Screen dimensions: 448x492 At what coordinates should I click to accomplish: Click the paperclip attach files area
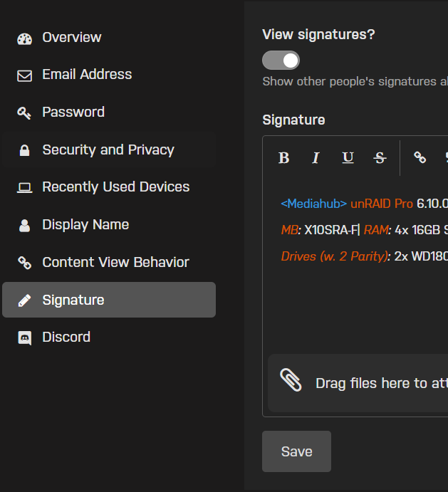[358, 383]
